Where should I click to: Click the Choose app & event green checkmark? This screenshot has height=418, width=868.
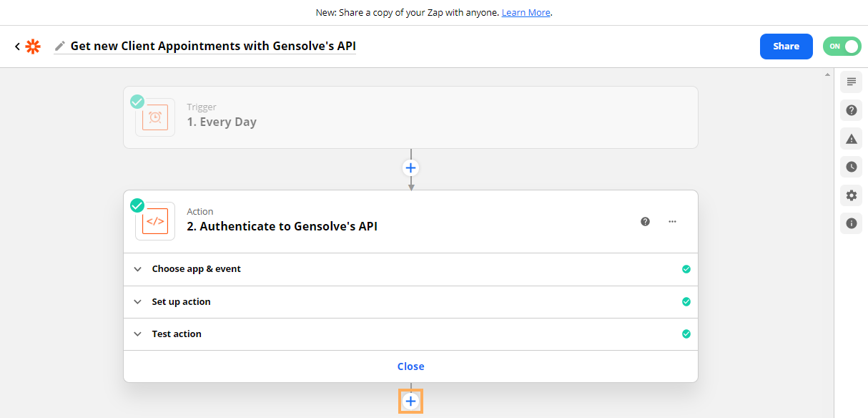(686, 269)
